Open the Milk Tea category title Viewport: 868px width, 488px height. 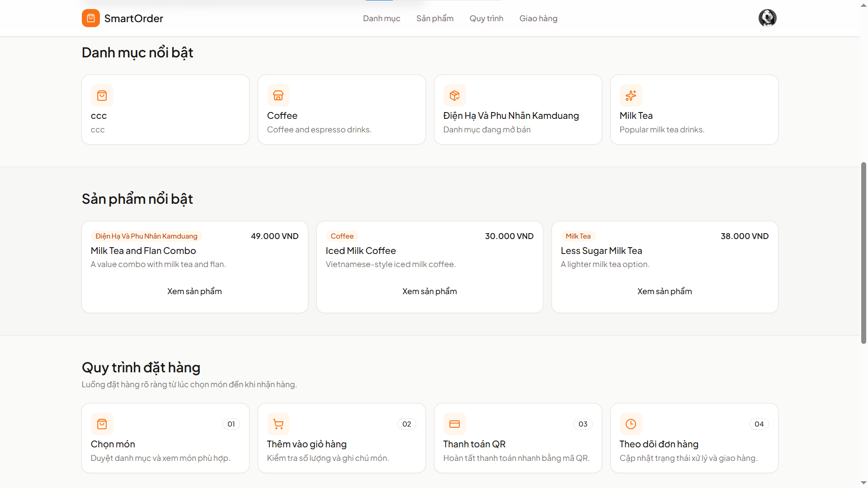click(636, 116)
